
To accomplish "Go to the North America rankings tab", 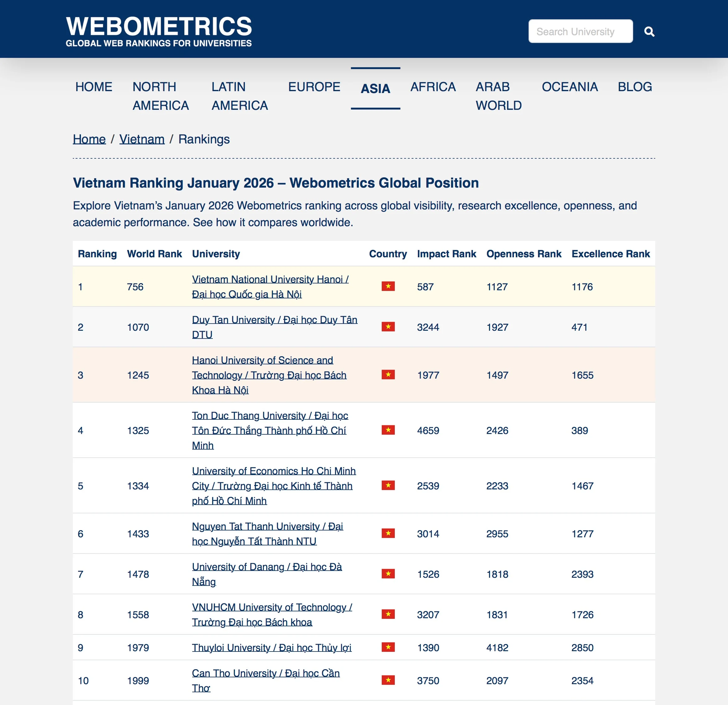I will click(x=161, y=96).
